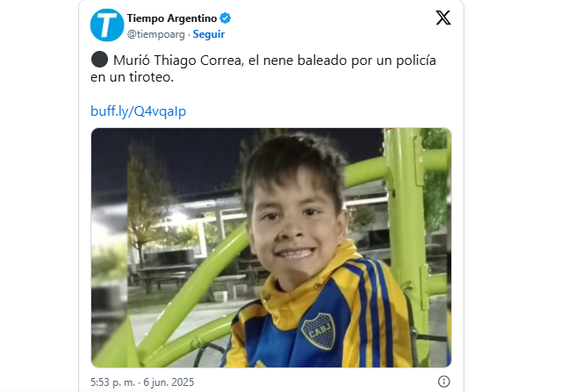Click the blue verified checkmark badge

(x=225, y=18)
